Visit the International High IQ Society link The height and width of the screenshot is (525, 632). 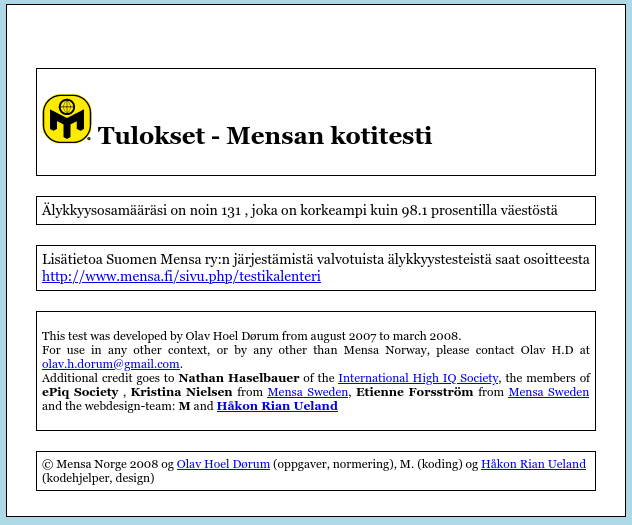tap(418, 378)
